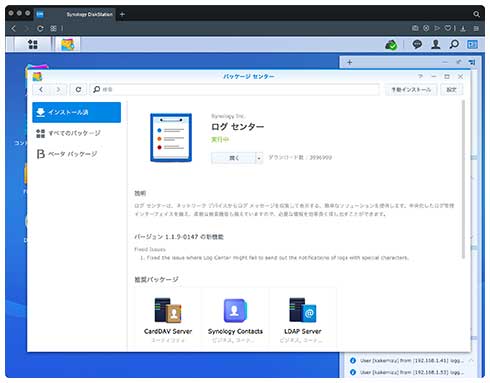Add a widget with the plus icon

coord(349,62)
